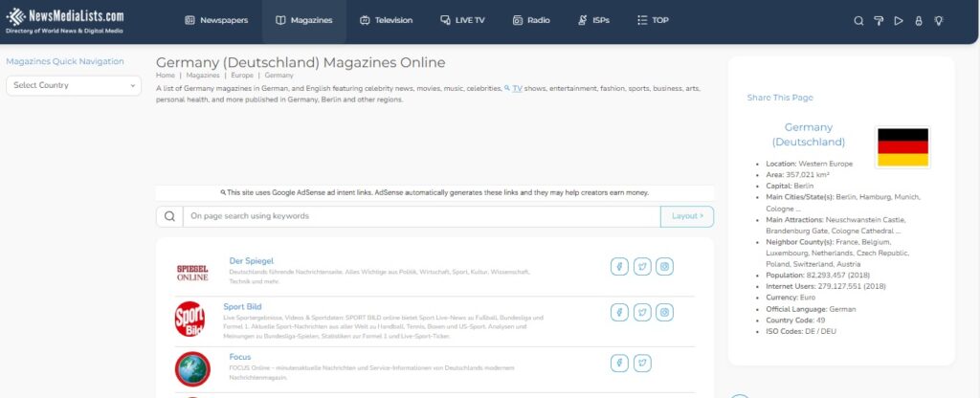Click the Population: 82,293,457 fact
Image resolution: width=980 pixels, height=398 pixels.
817,276
